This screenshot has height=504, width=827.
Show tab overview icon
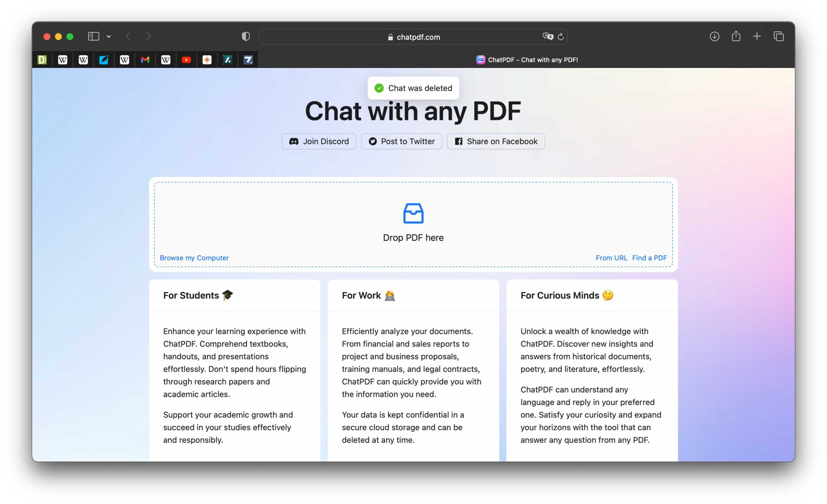[x=779, y=36]
